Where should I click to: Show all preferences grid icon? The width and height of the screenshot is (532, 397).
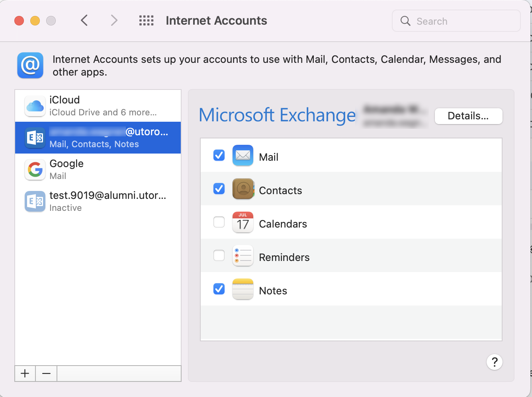coord(147,20)
